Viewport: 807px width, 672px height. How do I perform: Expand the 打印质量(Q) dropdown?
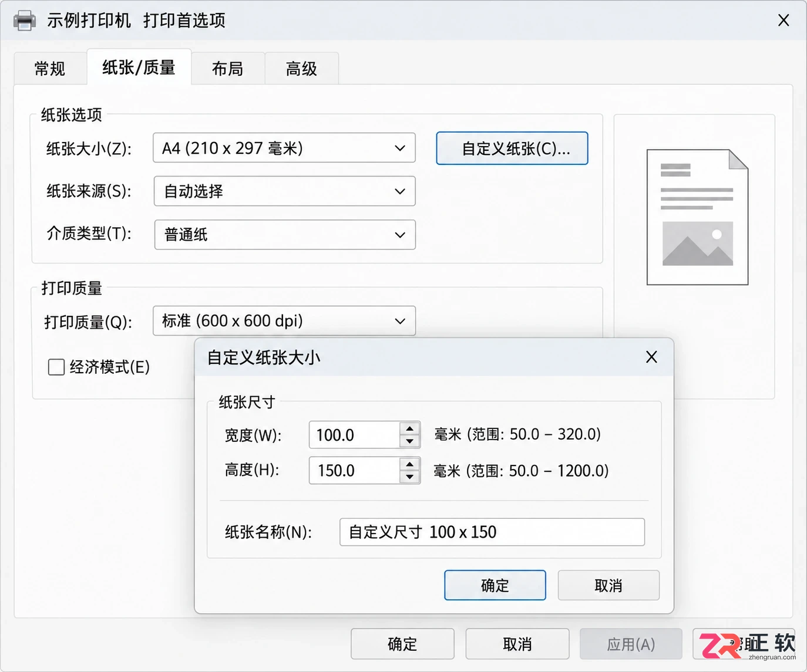pos(284,320)
